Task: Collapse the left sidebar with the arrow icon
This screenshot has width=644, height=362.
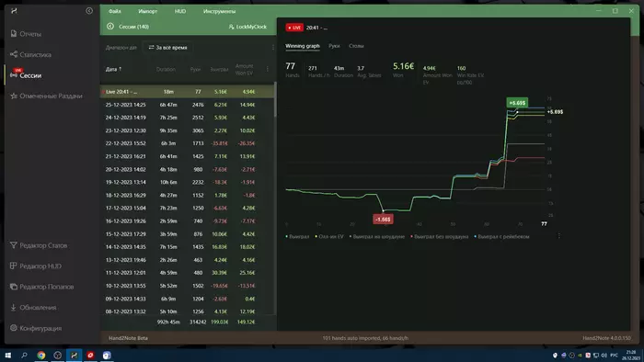Action: [89, 11]
